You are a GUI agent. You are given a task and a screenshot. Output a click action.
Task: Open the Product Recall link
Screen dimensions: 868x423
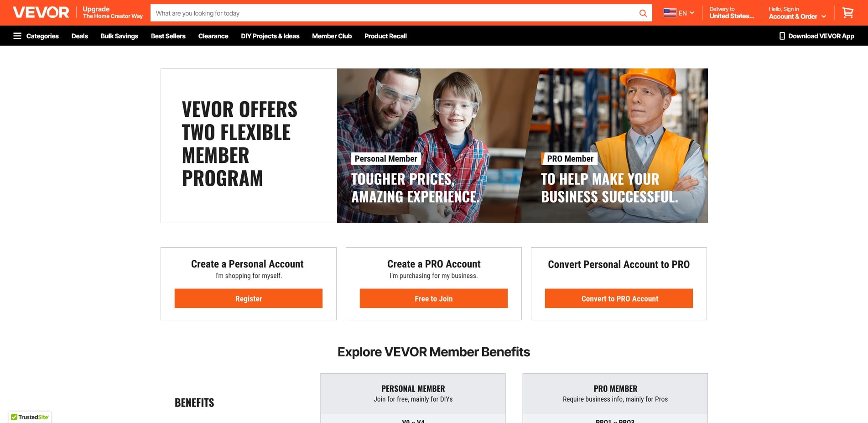pyautogui.click(x=385, y=36)
